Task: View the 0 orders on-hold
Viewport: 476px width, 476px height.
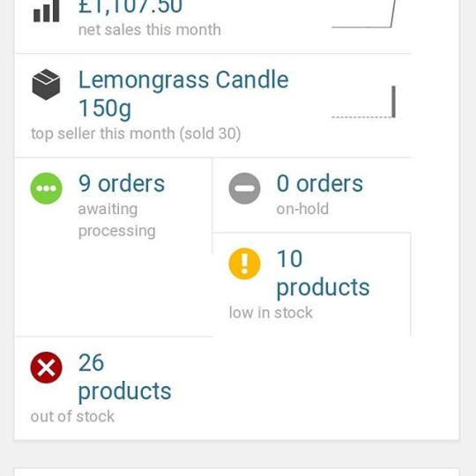Action: (320, 183)
